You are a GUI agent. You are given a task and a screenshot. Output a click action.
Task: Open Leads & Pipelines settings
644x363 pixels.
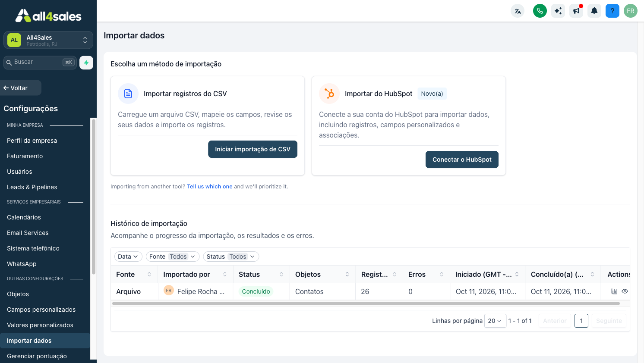(x=32, y=187)
